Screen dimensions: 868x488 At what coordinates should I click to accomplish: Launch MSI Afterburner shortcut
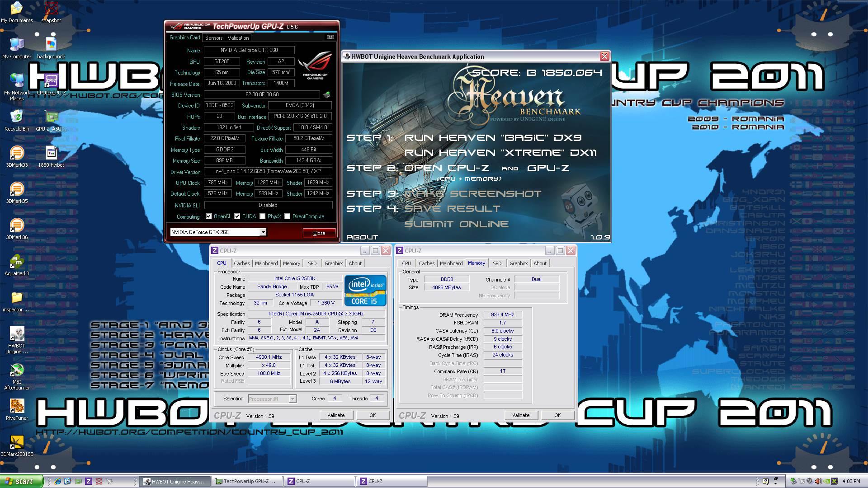17,376
